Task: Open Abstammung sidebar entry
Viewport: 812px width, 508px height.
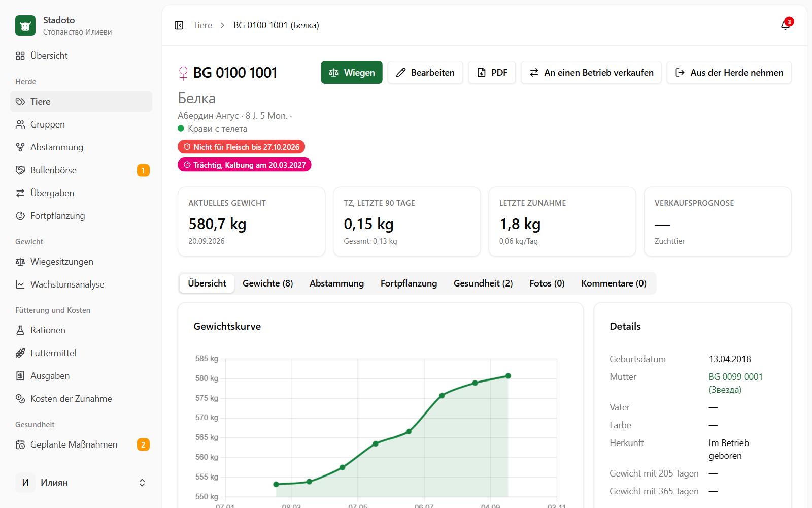Action: pos(81,147)
